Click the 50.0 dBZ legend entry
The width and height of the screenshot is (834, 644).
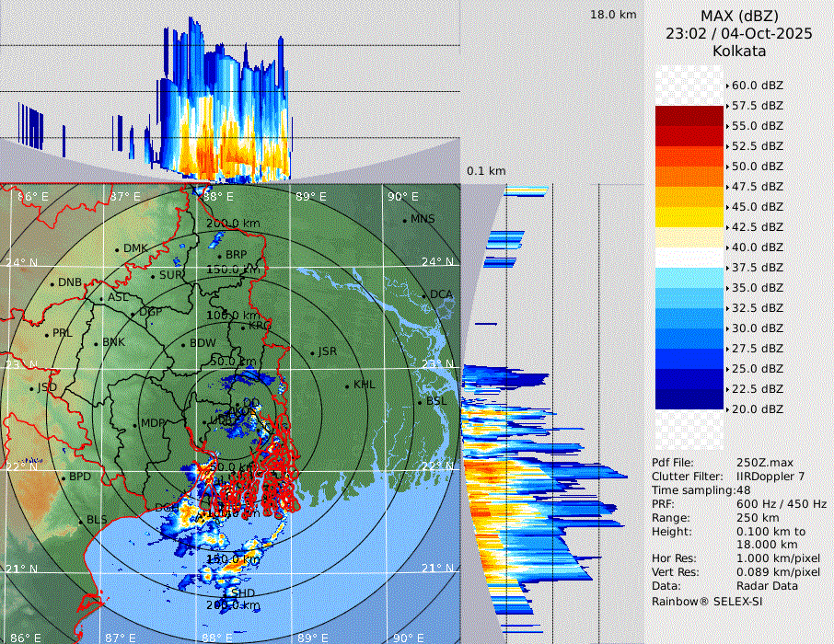pos(757,167)
